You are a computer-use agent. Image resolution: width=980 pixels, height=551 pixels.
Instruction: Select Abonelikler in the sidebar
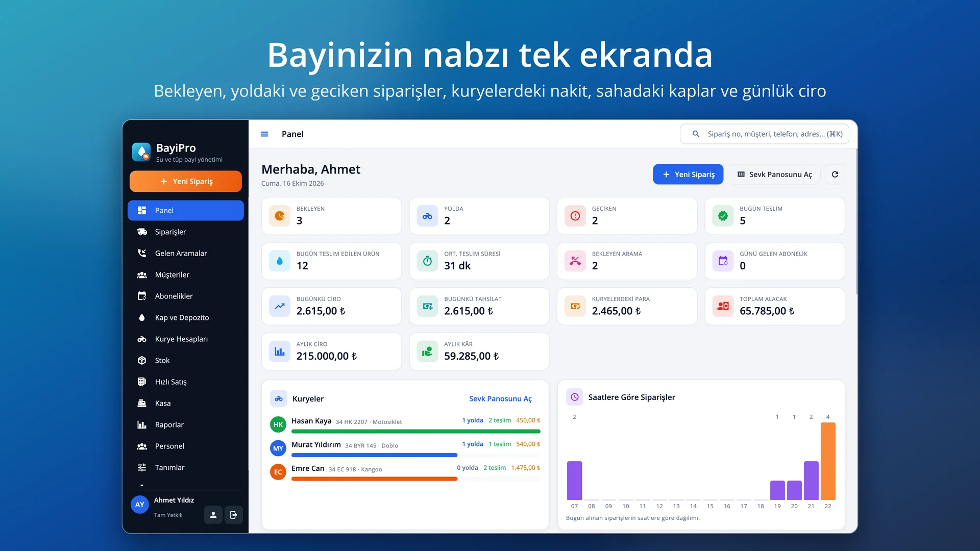186,296
